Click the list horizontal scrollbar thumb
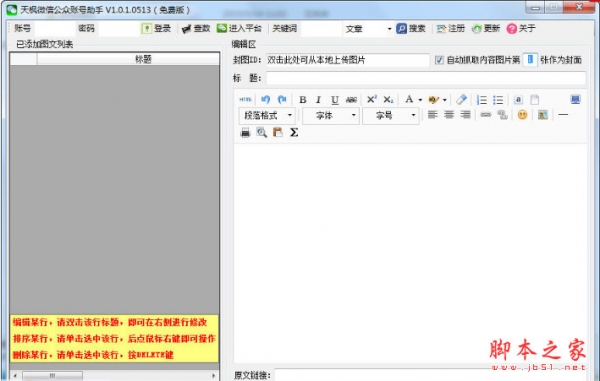The width and height of the screenshot is (600, 381). [x=52, y=376]
